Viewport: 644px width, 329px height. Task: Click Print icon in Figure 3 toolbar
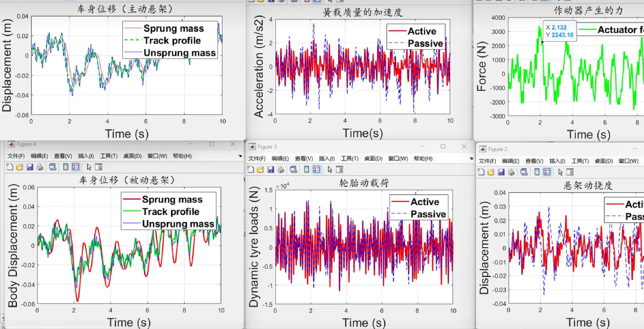click(x=281, y=170)
